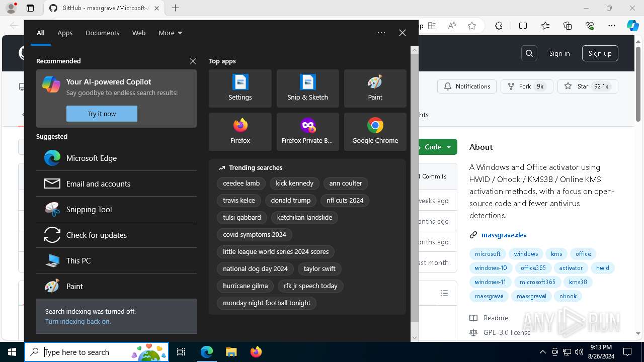This screenshot has height=362, width=644.
Task: Click Sign up button on GitHub
Action: [600, 53]
